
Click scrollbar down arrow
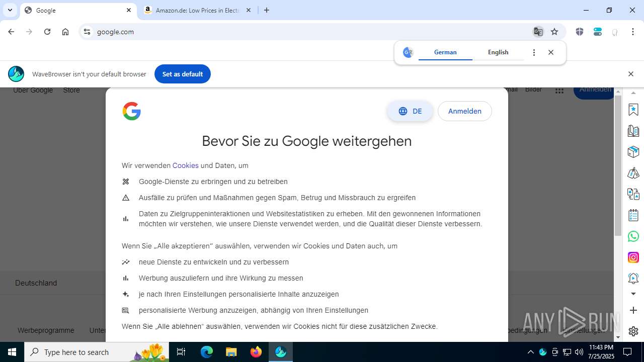click(618, 338)
